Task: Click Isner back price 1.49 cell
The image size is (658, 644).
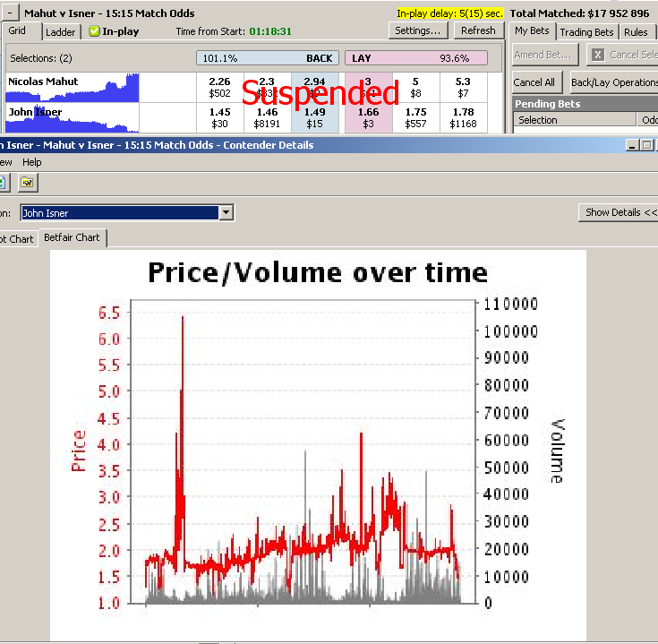Action: 315,118
